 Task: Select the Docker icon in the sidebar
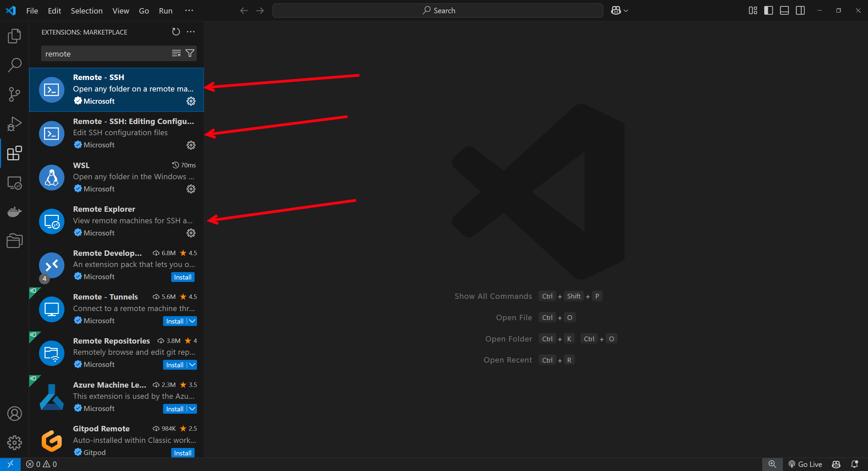point(14,212)
